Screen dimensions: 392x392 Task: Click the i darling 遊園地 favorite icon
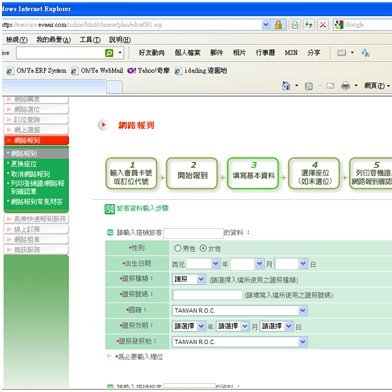tap(179, 71)
